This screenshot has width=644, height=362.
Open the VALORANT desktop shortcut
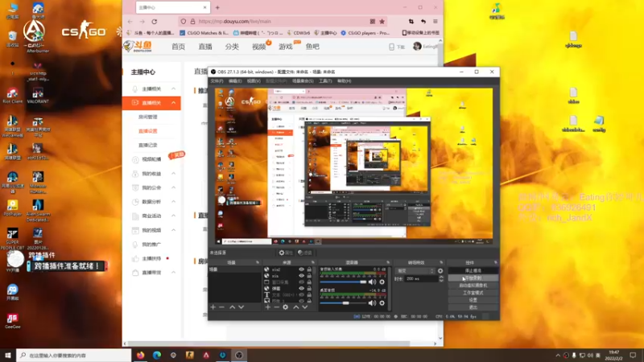[38, 96]
